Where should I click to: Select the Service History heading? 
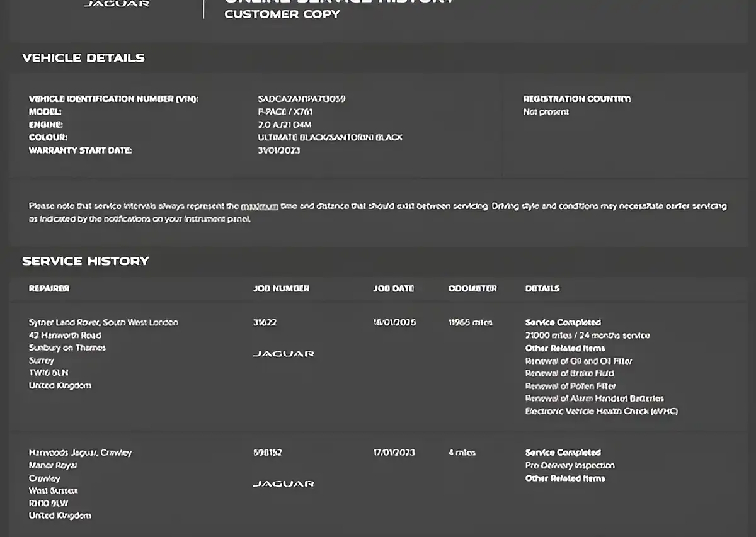pyautogui.click(x=86, y=261)
